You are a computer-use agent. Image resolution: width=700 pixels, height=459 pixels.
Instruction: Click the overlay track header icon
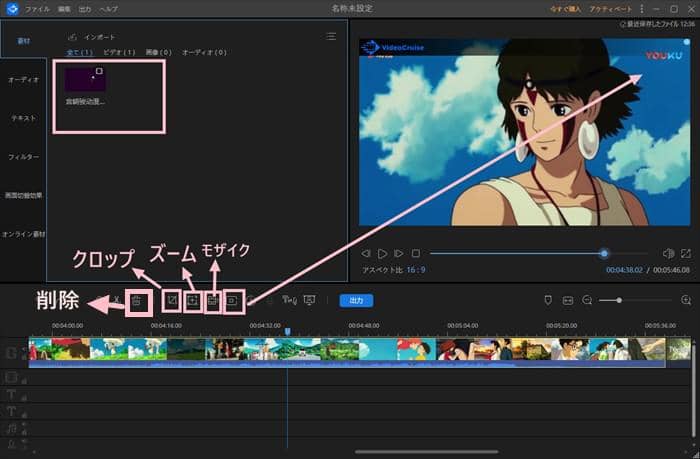point(11,377)
